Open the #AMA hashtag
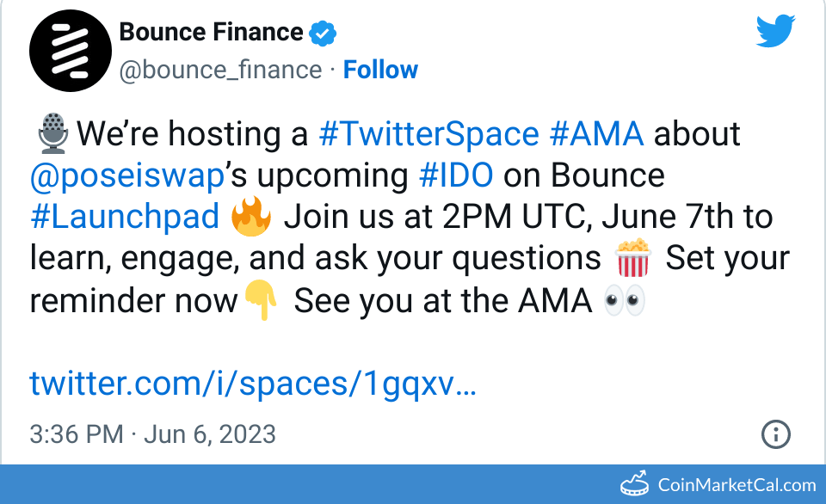This screenshot has width=826, height=504. pos(595,134)
